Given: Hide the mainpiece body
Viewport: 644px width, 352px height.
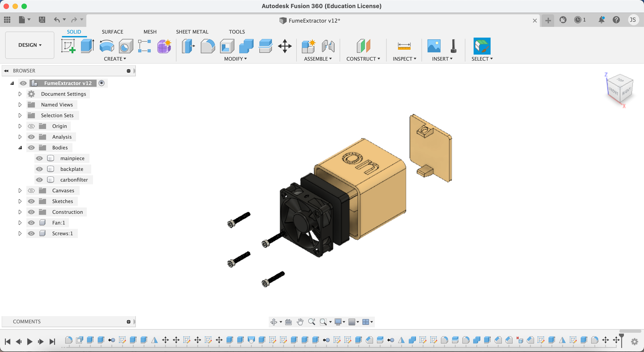Looking at the screenshot, I should coord(39,158).
